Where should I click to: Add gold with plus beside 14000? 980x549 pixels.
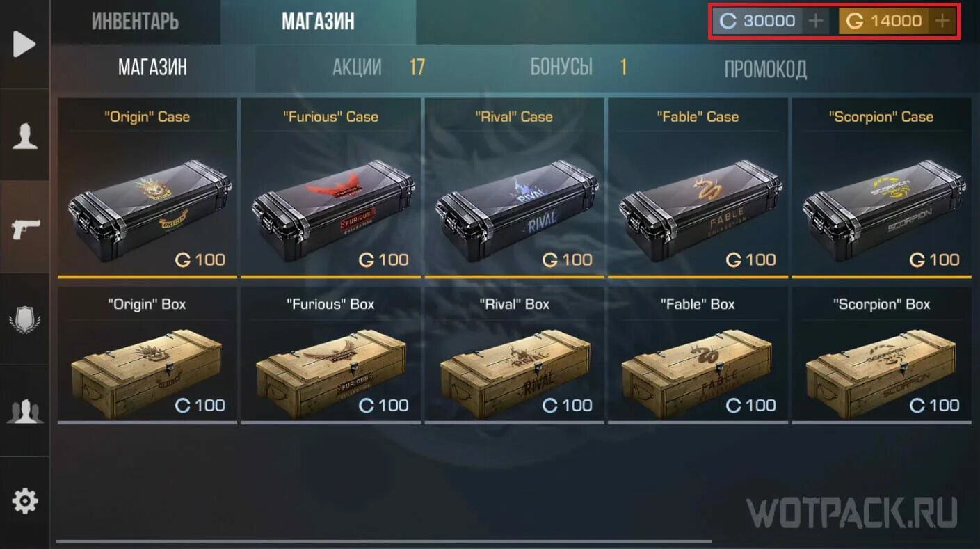[x=942, y=21]
